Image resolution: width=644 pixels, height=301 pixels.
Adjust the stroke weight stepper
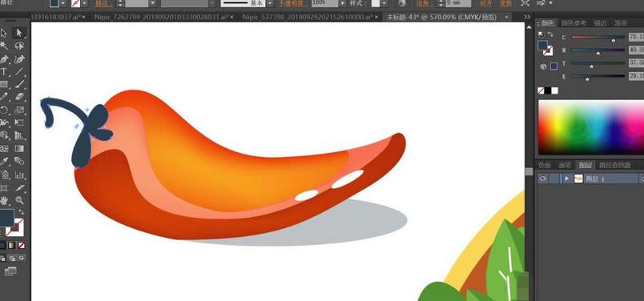point(120,3)
